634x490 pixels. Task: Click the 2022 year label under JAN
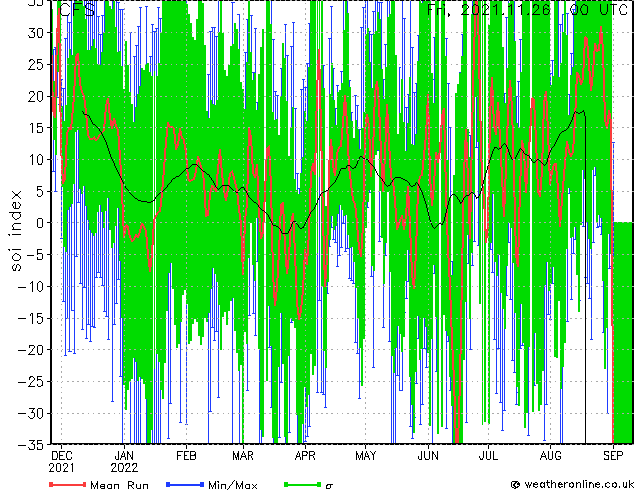124,468
